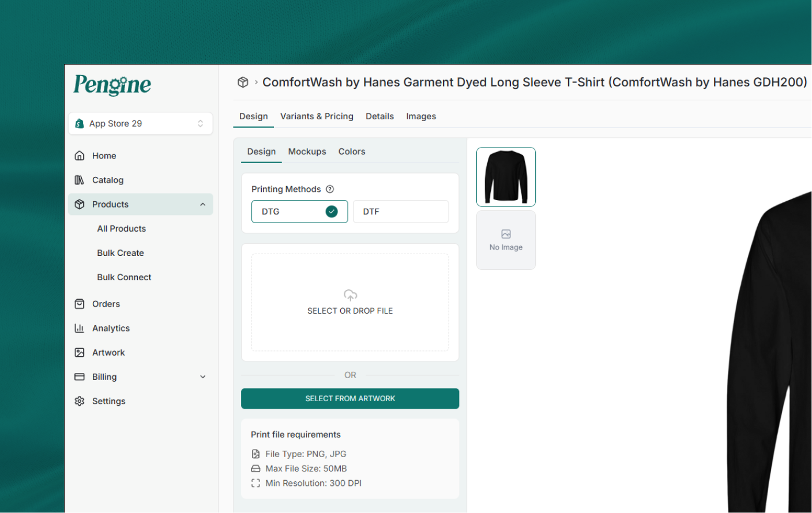This screenshot has width=812, height=513.
Task: Click the Printing Methods help icon
Action: tap(330, 189)
